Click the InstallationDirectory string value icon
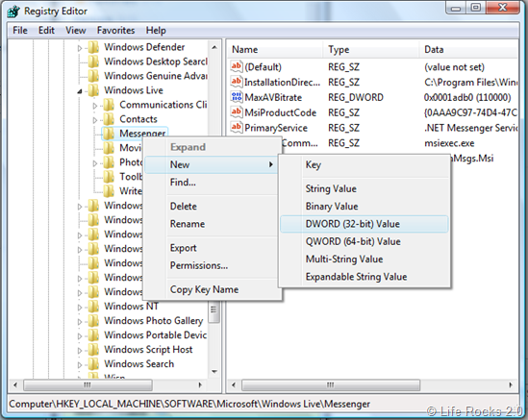This screenshot has height=420, width=528. point(237,82)
